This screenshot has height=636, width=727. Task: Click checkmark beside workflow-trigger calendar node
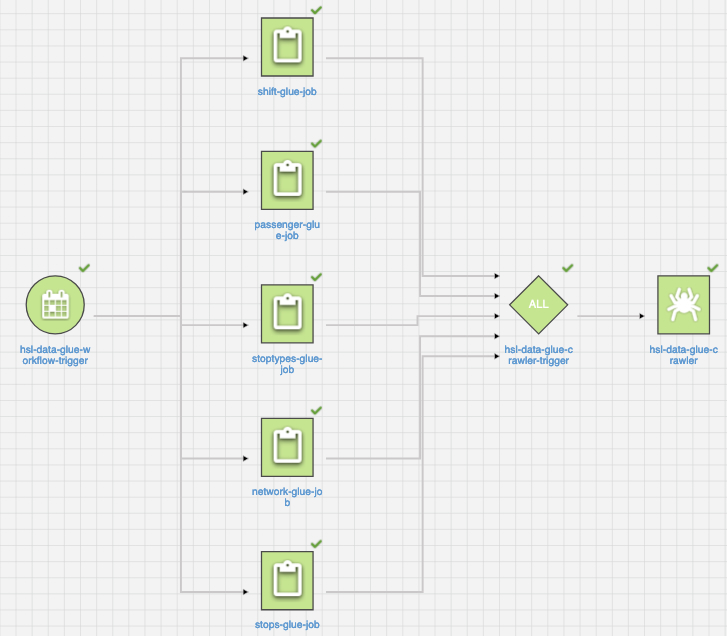point(84,267)
